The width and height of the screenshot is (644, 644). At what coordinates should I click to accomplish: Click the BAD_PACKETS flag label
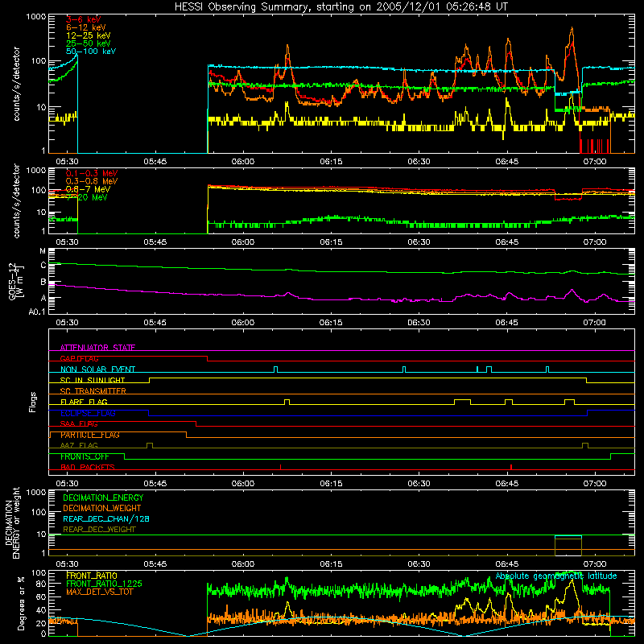88,467
